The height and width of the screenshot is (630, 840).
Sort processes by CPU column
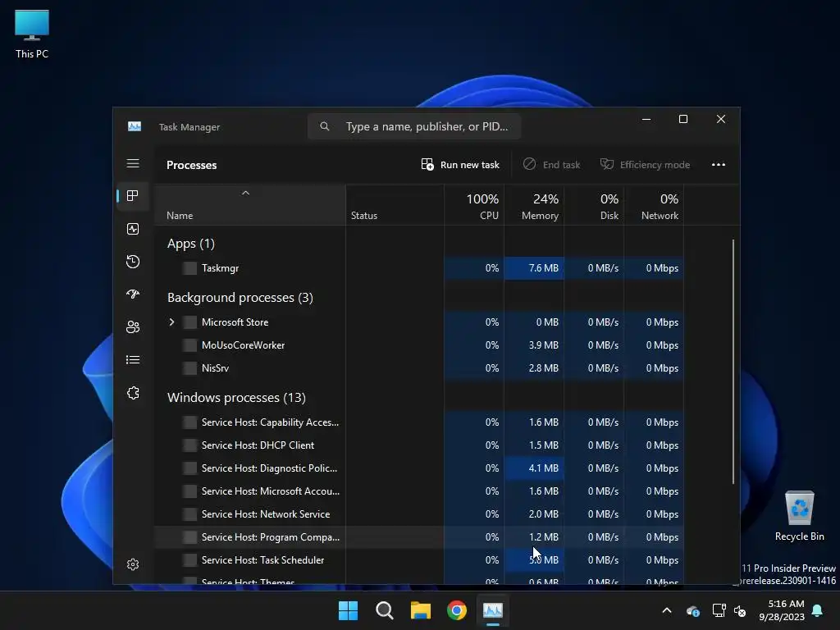[x=475, y=206]
